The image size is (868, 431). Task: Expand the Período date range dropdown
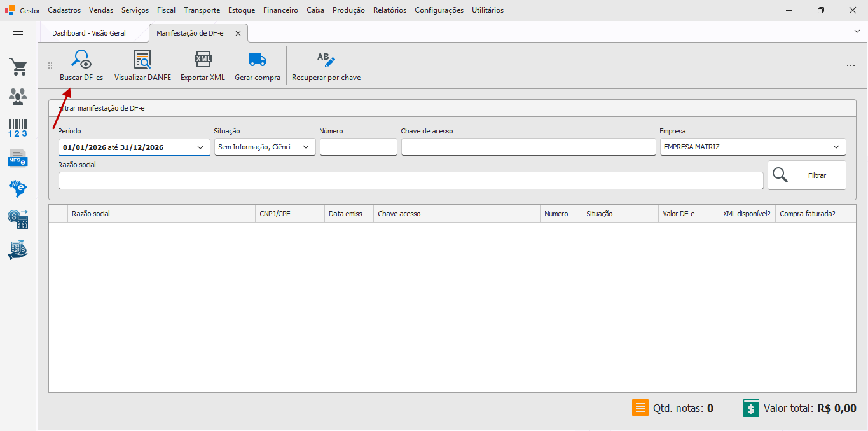click(200, 147)
